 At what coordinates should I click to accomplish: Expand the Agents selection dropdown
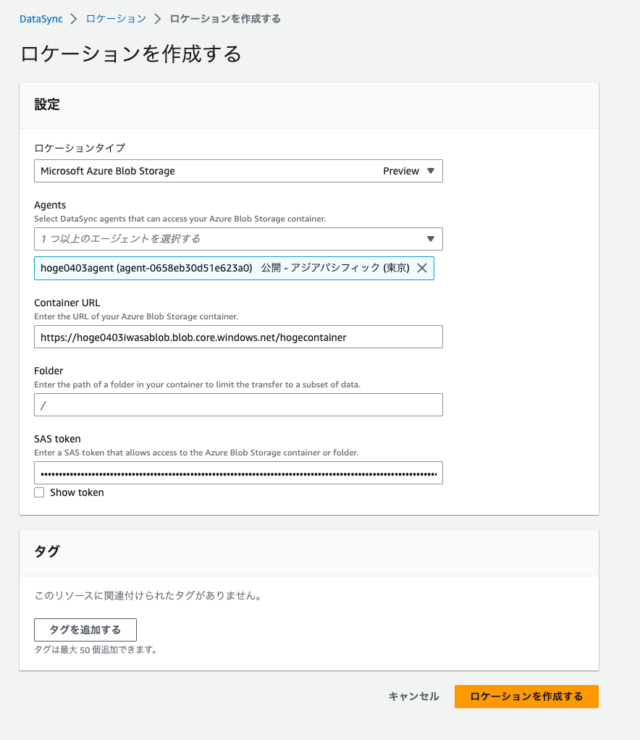pyautogui.click(x=238, y=239)
